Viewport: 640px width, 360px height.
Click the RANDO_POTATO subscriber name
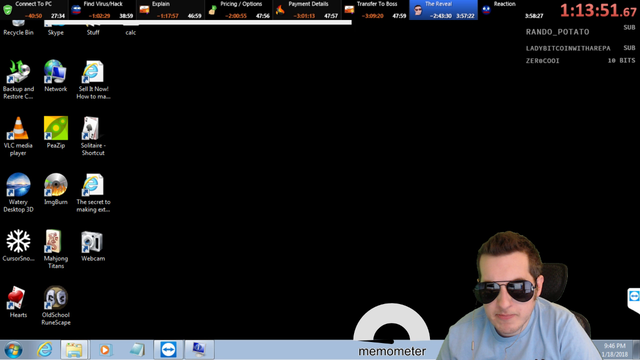(557, 32)
